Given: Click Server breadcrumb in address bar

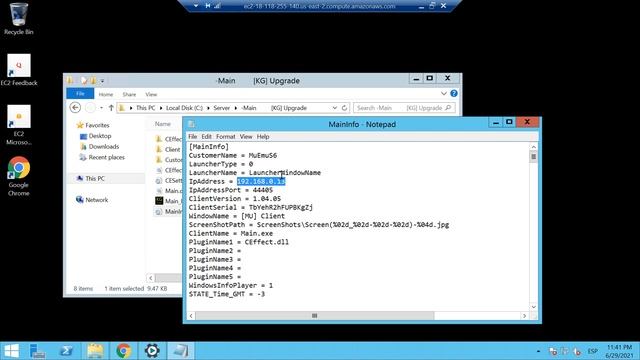Looking at the screenshot, I should (222, 108).
